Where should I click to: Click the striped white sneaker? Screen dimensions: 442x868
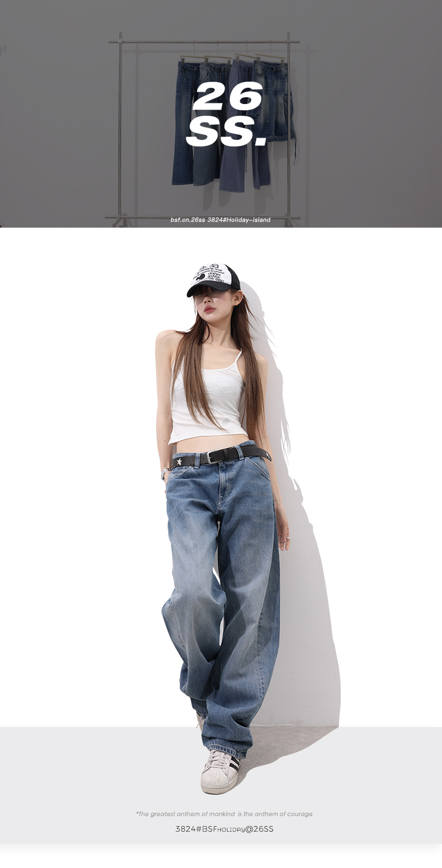click(x=220, y=771)
